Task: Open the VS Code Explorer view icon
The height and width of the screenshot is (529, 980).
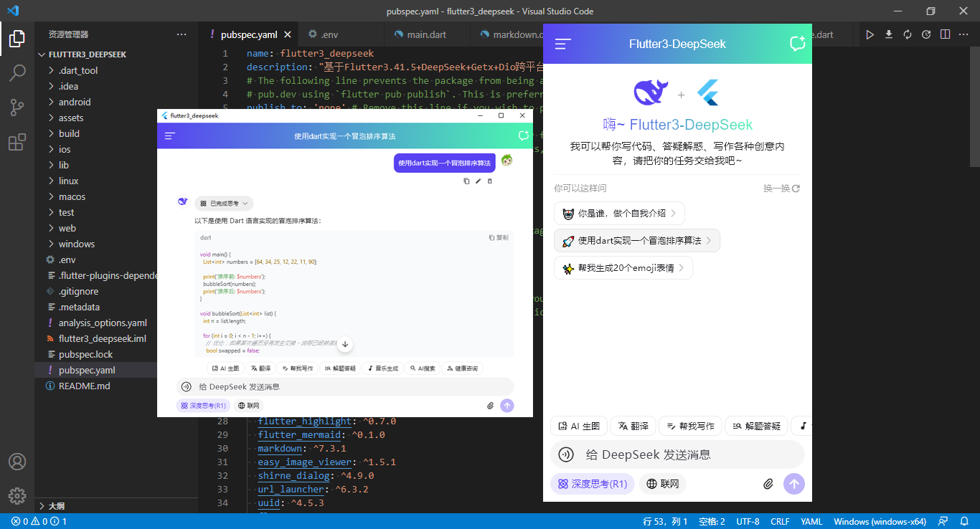Action: [x=17, y=39]
